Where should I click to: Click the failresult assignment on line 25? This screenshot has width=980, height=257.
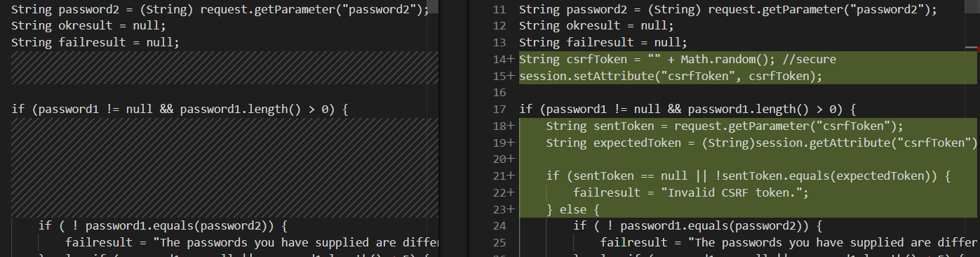coord(788,243)
